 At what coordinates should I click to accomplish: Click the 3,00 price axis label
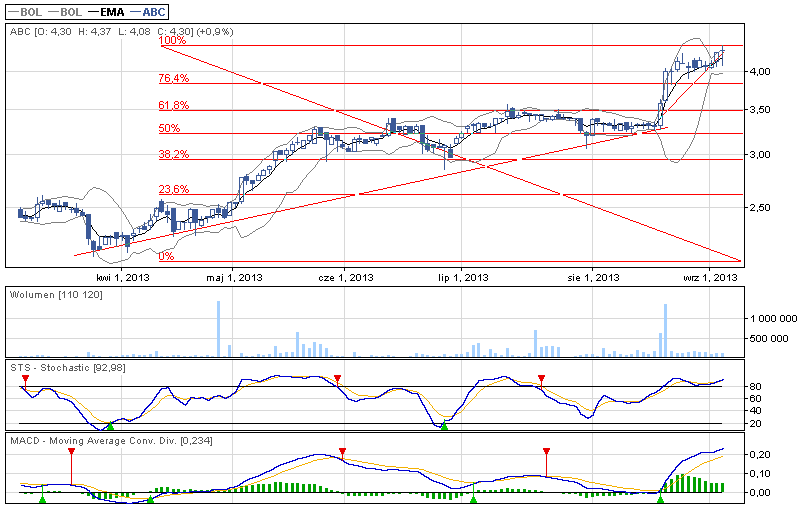pos(761,155)
